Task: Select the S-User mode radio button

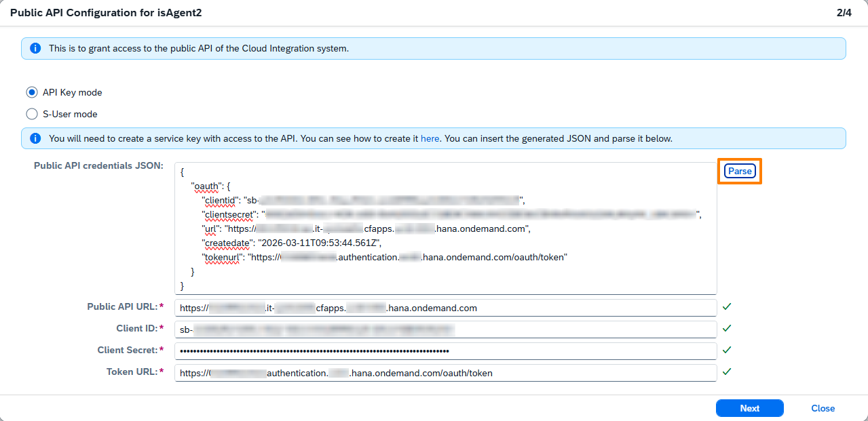Action: coord(32,114)
